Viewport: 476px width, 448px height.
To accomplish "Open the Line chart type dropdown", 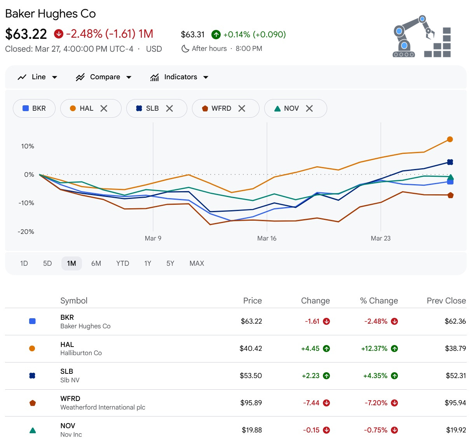I will (x=38, y=77).
